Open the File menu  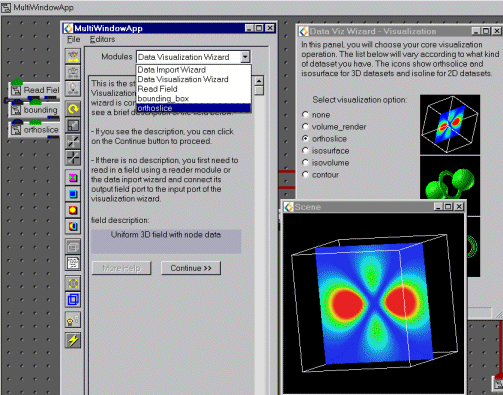pos(73,39)
